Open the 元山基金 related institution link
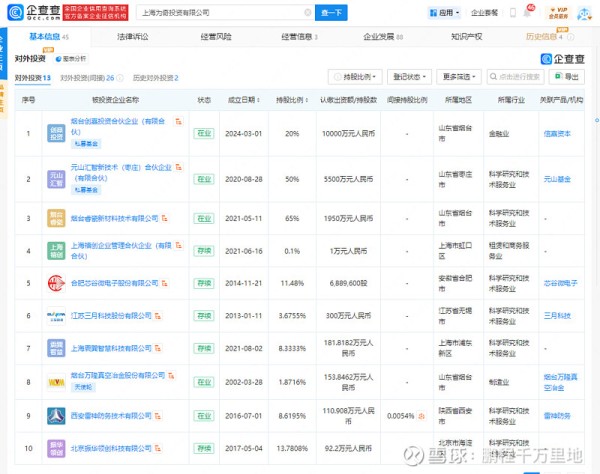Screen dimensions: 600x474 (x=557, y=179)
